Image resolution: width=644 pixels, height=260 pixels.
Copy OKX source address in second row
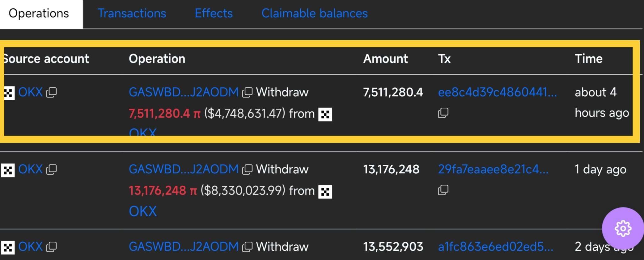tap(51, 170)
